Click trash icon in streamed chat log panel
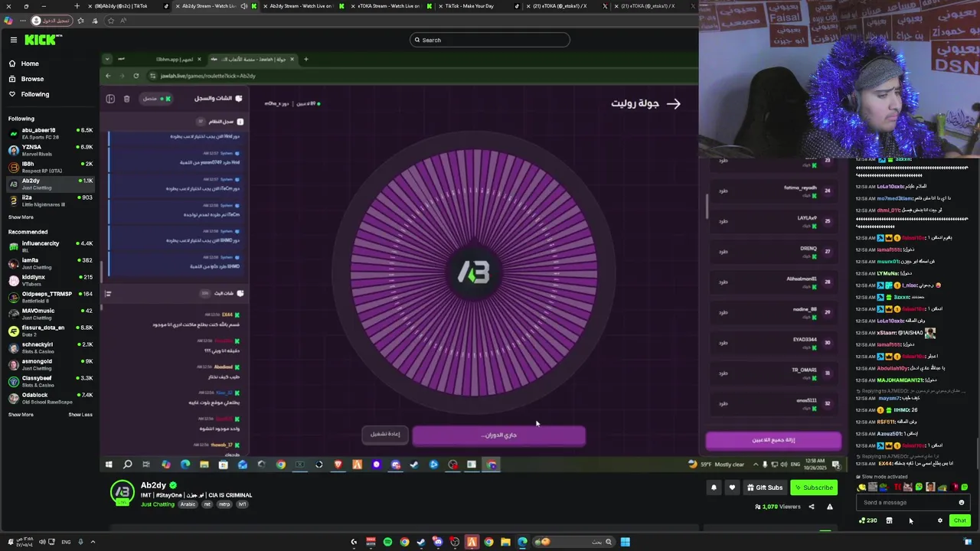This screenshot has height=551, width=980. [x=126, y=99]
